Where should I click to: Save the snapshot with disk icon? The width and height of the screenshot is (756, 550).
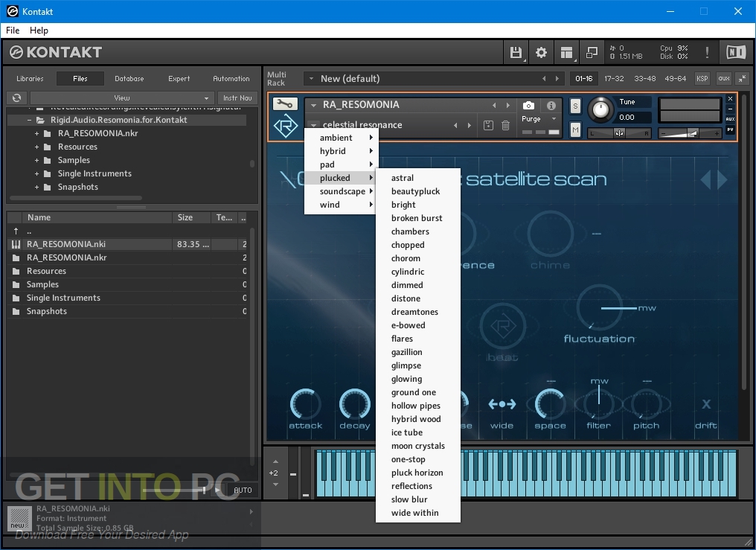pyautogui.click(x=488, y=125)
